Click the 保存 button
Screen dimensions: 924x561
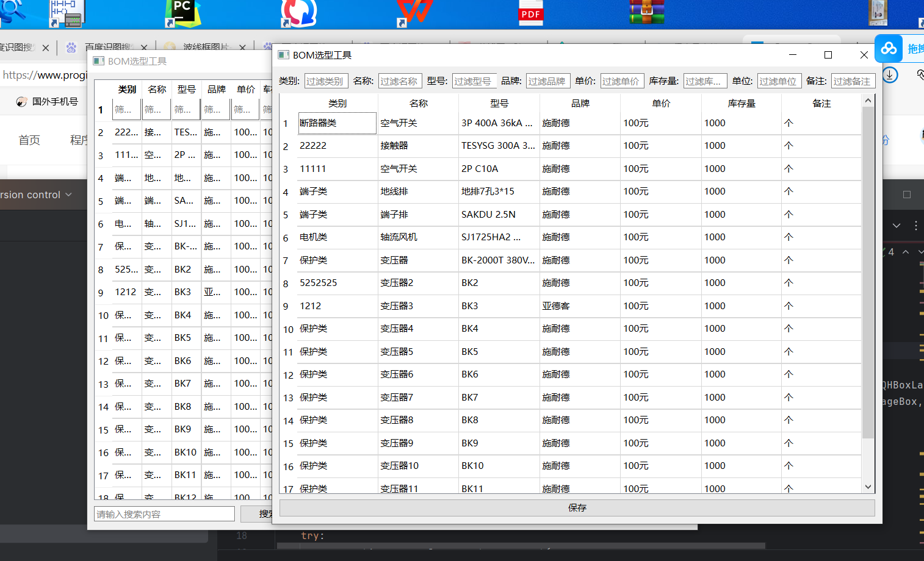point(577,508)
